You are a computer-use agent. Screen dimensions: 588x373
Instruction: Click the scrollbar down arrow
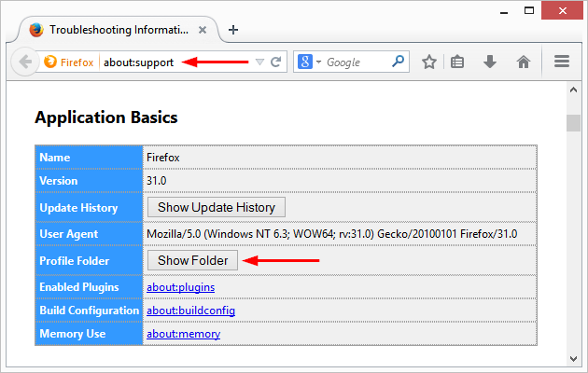pos(573,359)
